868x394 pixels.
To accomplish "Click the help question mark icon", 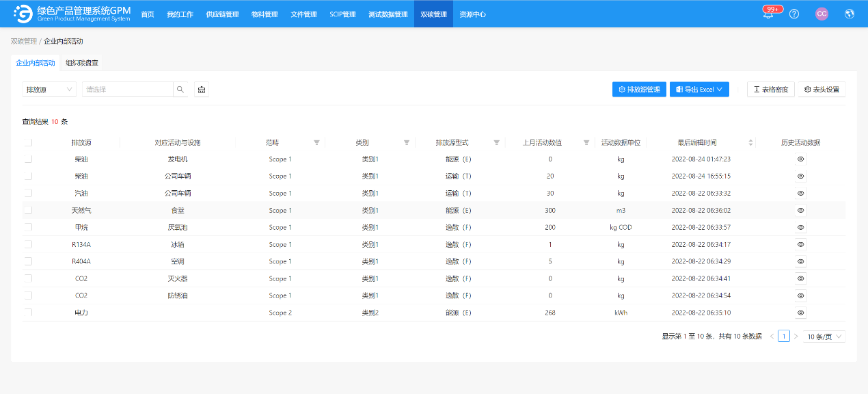I will point(794,14).
